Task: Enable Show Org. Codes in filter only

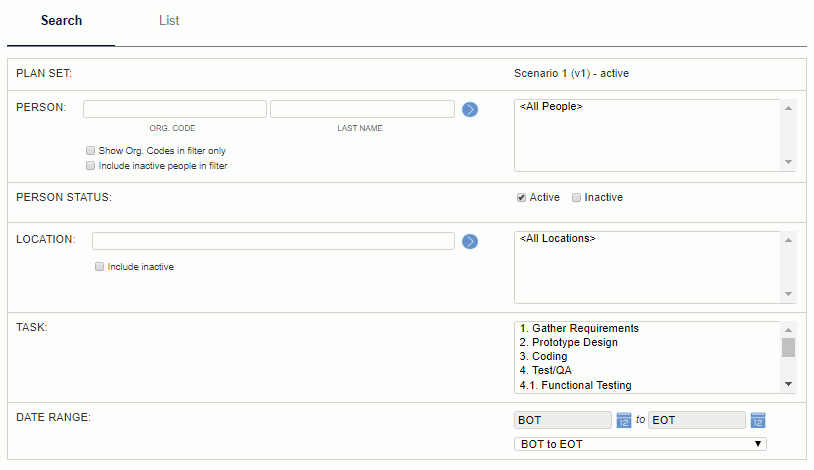Action: tap(90, 151)
